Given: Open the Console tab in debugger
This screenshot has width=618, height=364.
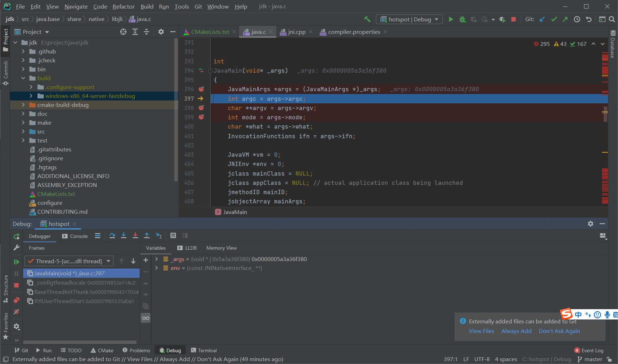Looking at the screenshot, I should [x=75, y=236].
